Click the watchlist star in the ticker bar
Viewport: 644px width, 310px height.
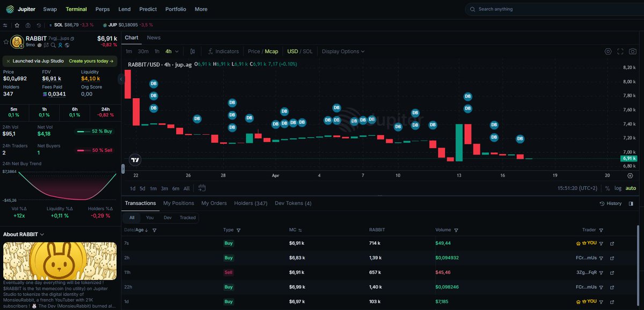pos(17,25)
